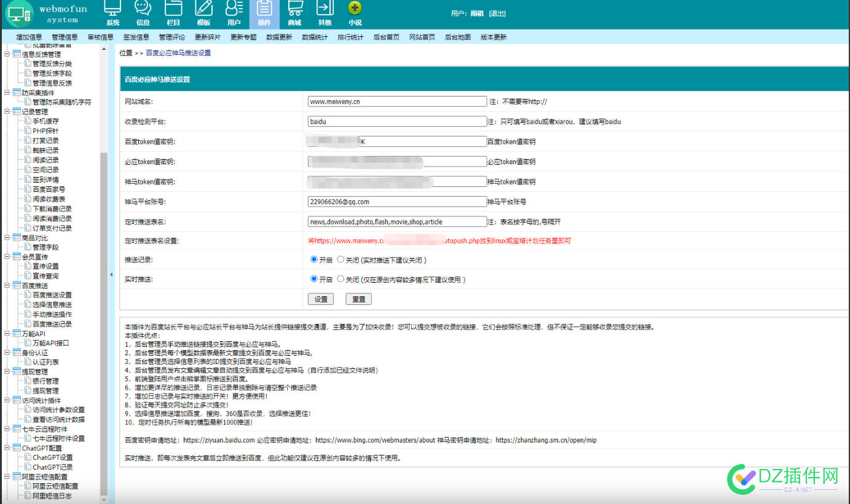
Task: Open 网站首页 link in menu bar
Action: [x=422, y=37]
